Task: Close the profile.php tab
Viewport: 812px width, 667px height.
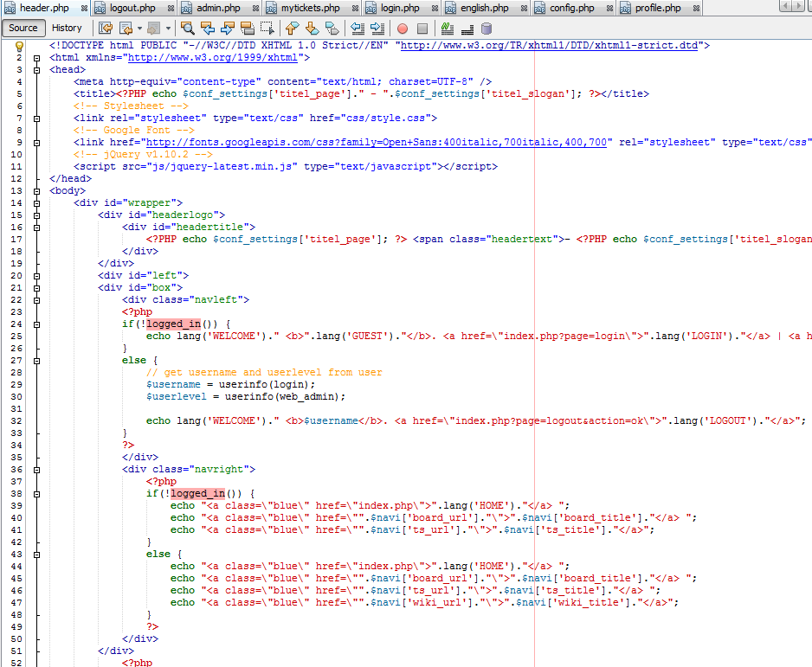Action: point(697,9)
